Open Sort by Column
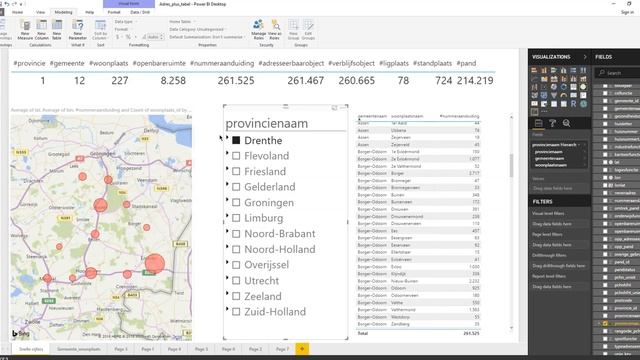The height and width of the screenshot is (360, 640). [100, 29]
